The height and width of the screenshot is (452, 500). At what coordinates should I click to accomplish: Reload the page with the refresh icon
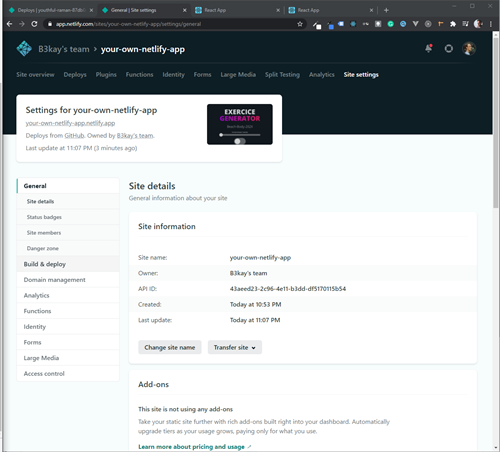point(34,24)
